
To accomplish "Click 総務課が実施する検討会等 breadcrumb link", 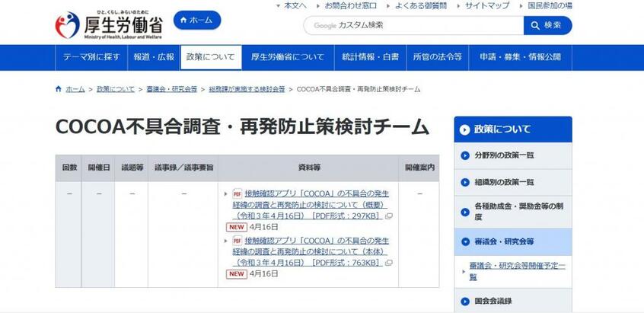I will pyautogui.click(x=247, y=89).
